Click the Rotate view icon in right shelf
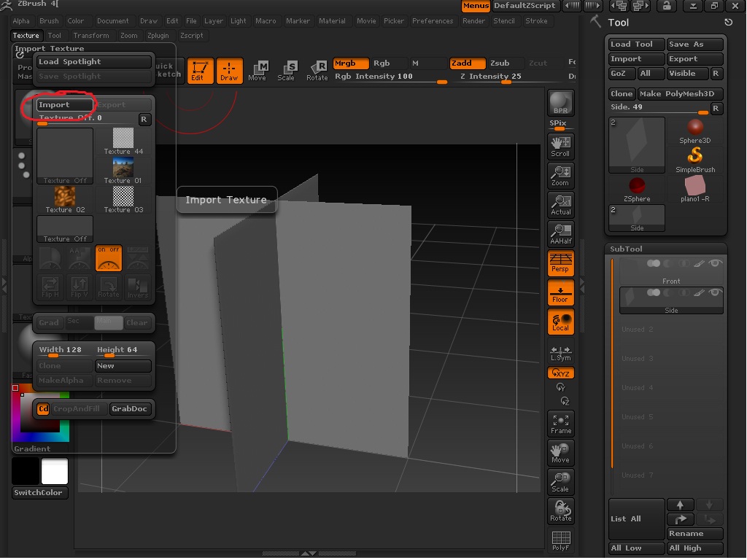This screenshot has height=560, width=747. pos(561,511)
